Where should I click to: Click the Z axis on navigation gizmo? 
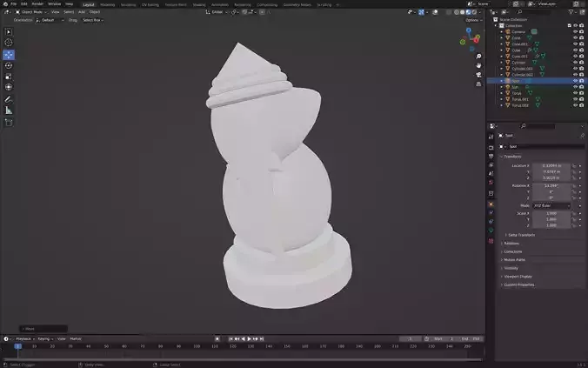[468, 30]
